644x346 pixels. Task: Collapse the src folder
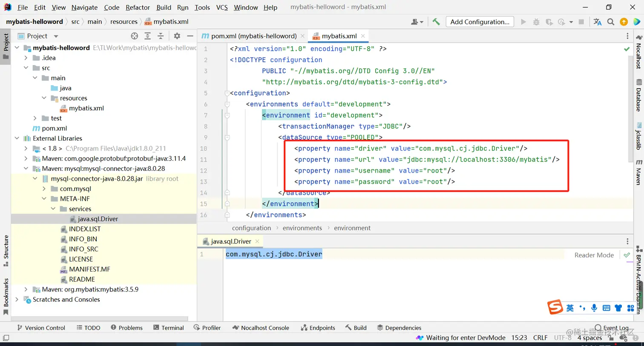coord(26,68)
